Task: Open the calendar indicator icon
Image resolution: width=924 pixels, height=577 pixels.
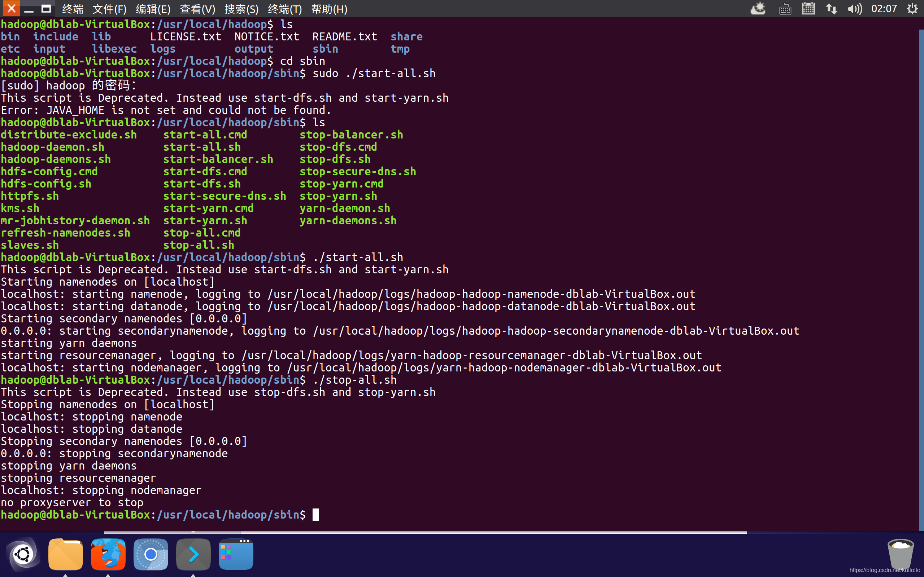Action: [808, 9]
